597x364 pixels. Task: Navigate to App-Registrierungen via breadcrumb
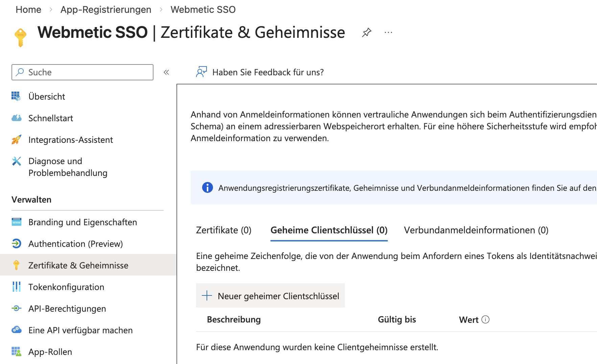click(x=106, y=9)
